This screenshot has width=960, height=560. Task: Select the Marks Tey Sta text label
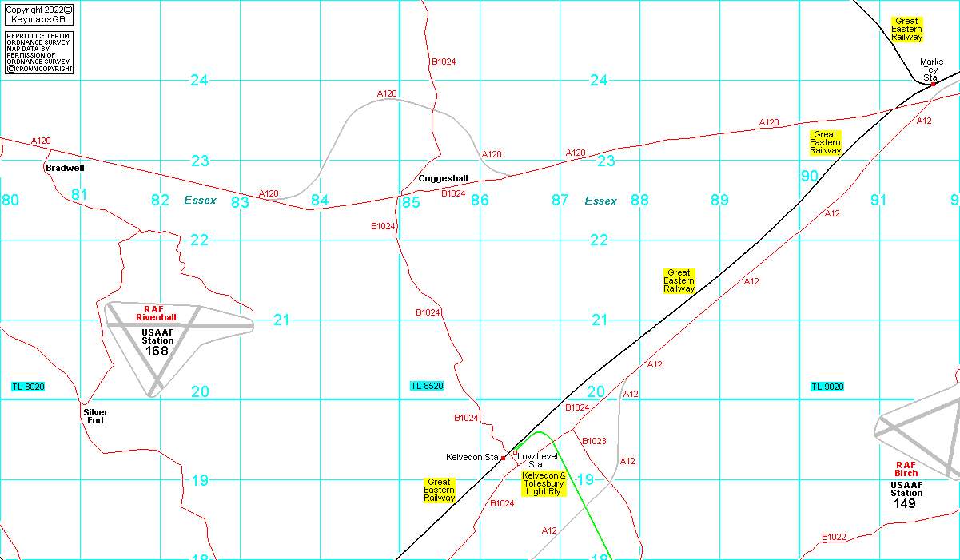point(931,70)
